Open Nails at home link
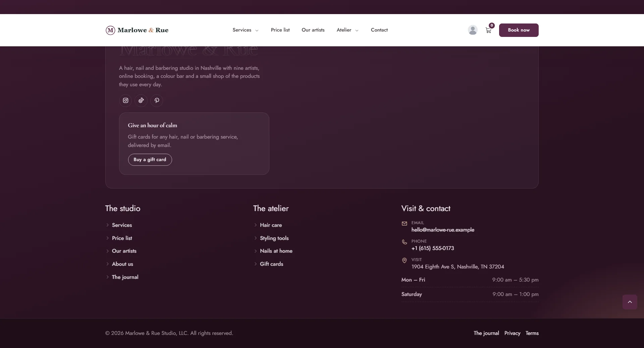The height and width of the screenshot is (348, 644). (x=276, y=251)
